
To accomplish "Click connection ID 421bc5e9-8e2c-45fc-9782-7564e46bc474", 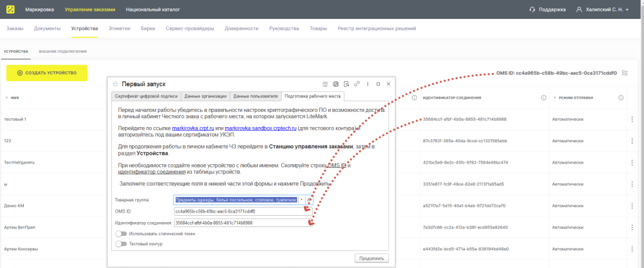I will [x=466, y=162].
